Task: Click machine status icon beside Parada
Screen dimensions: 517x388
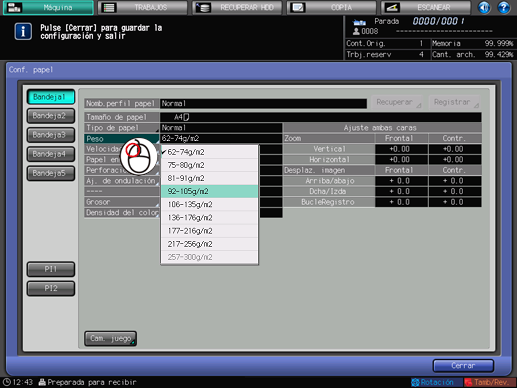Action: (360, 22)
